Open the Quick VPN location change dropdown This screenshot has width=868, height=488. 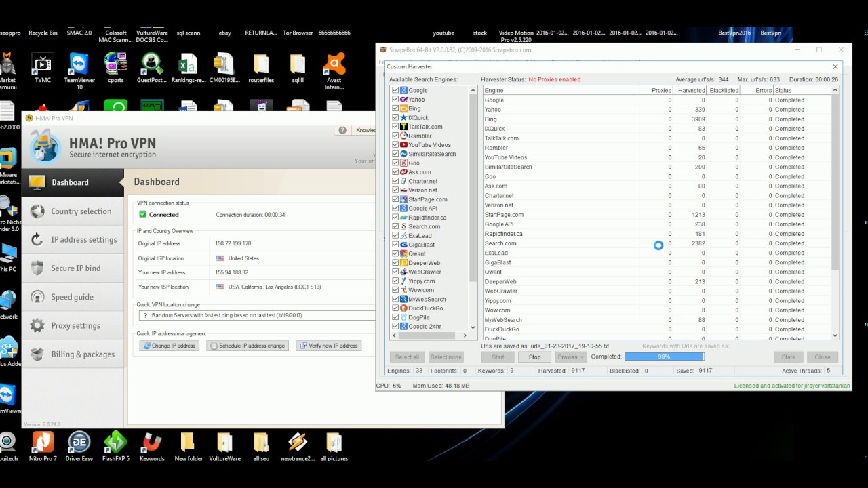256,315
